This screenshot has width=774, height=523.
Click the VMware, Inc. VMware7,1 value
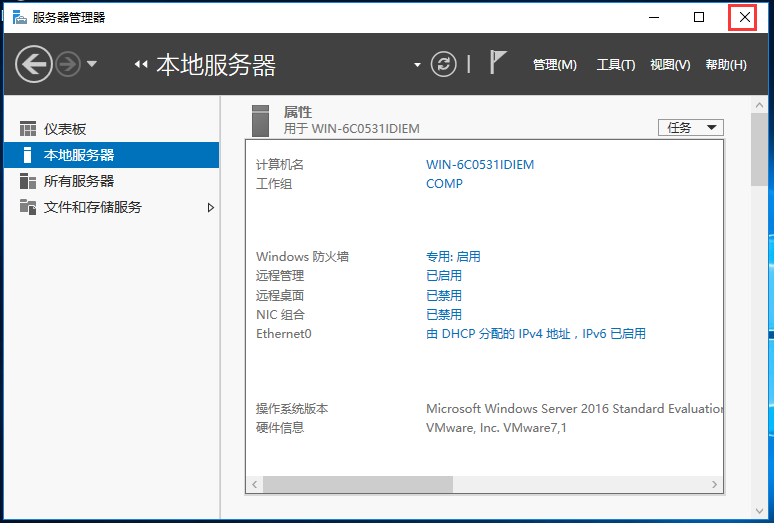496,428
